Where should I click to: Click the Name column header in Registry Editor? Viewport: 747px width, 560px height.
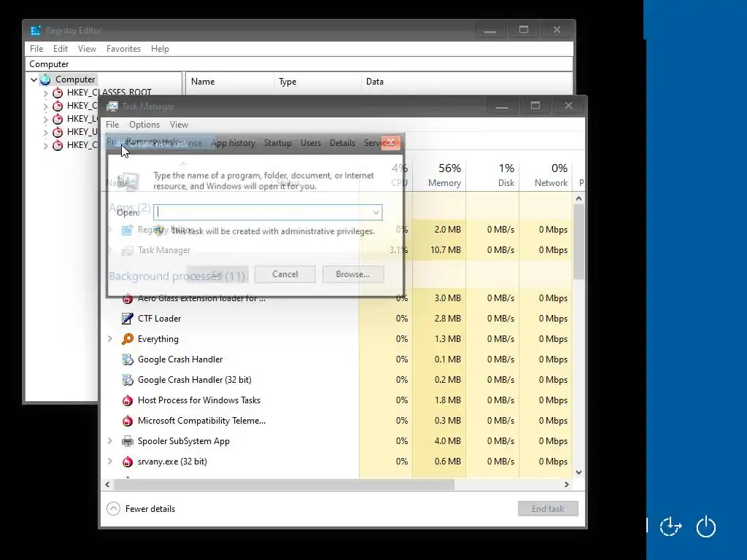230,82
